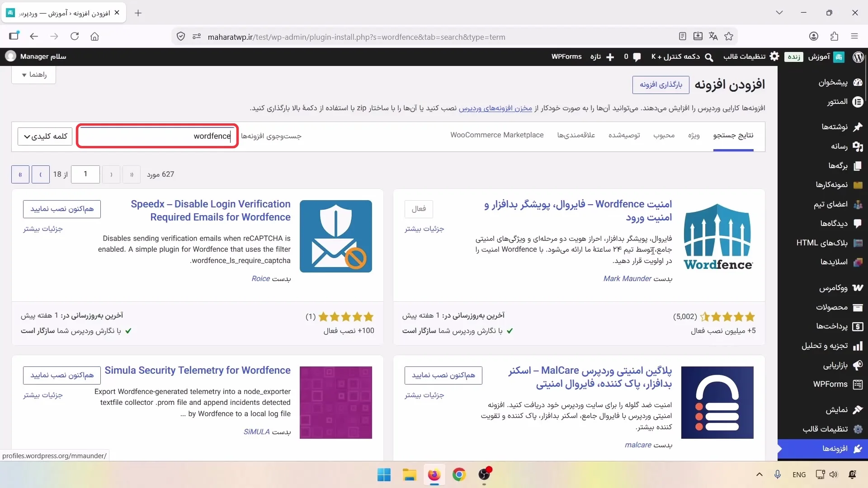Open the Firefox reader view icon

(683, 37)
